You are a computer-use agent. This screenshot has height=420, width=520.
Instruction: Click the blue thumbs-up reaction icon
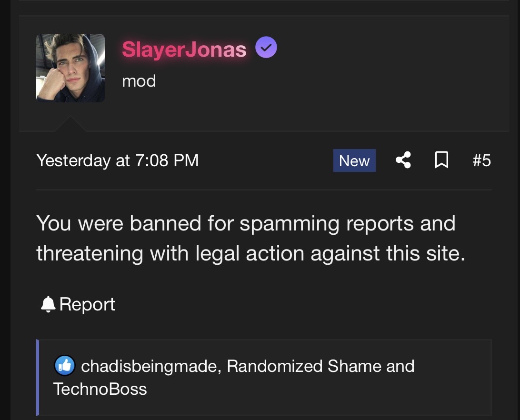(65, 366)
